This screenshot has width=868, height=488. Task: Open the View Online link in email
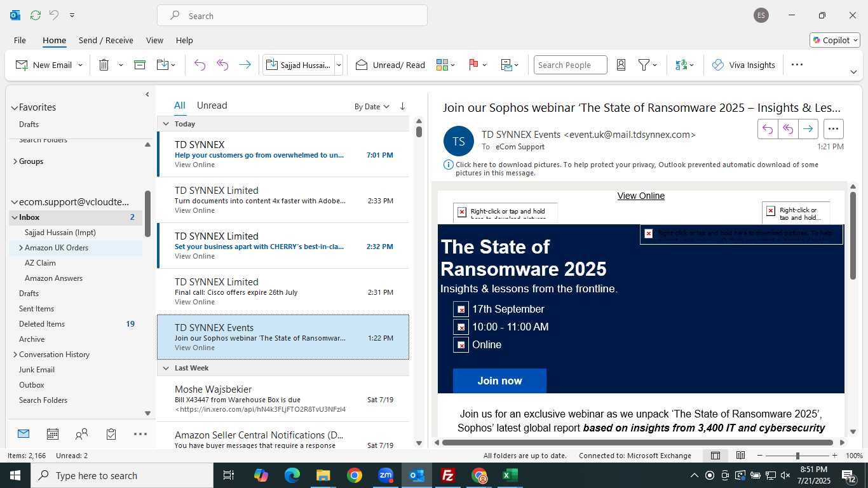coord(641,196)
